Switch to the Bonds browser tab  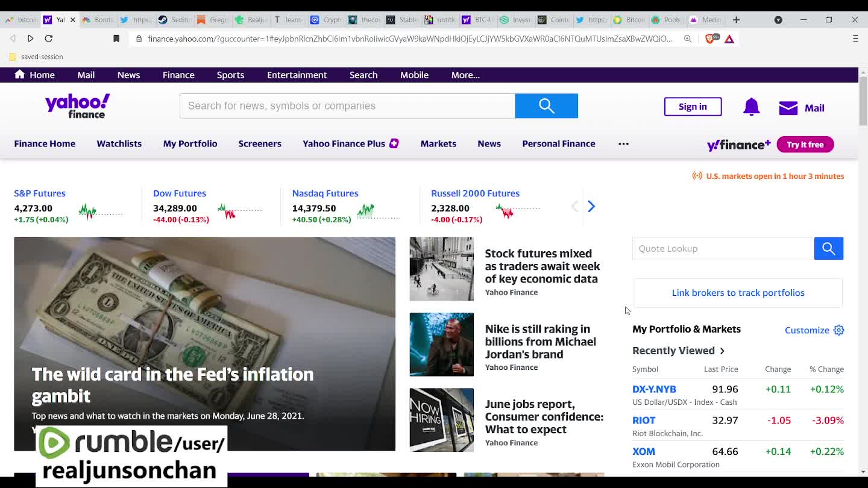[x=98, y=20]
